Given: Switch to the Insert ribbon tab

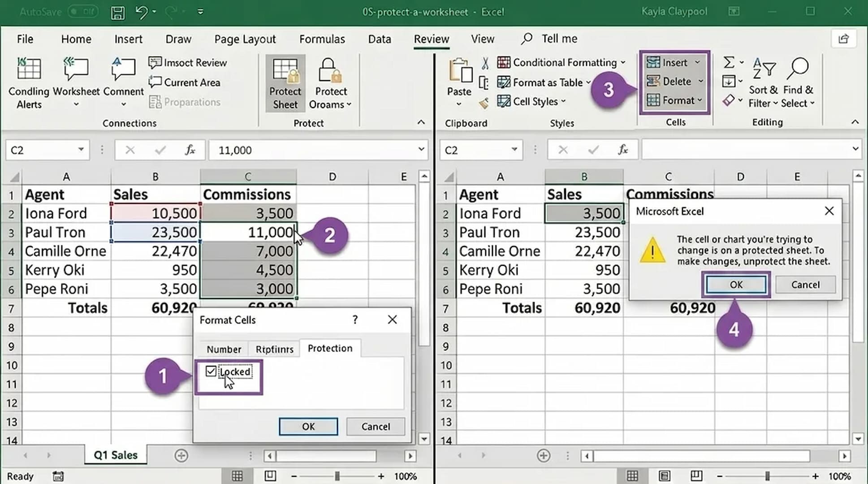Looking at the screenshot, I should point(128,39).
